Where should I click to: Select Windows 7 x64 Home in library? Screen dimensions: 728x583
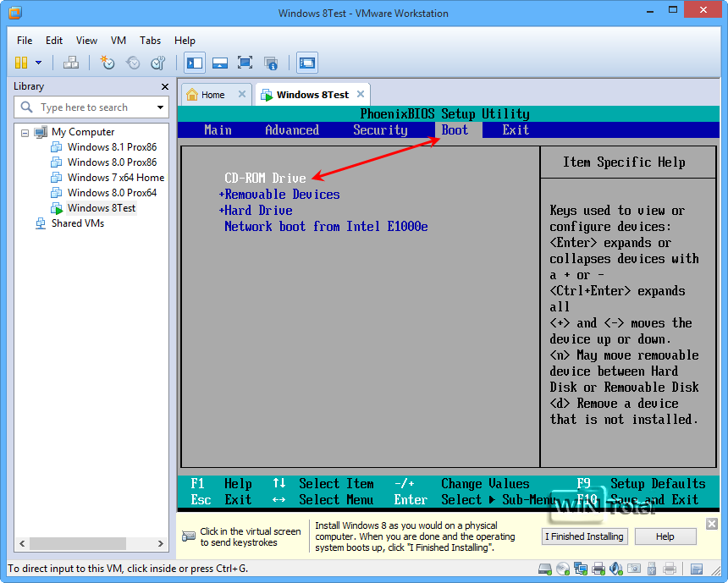[x=116, y=178]
